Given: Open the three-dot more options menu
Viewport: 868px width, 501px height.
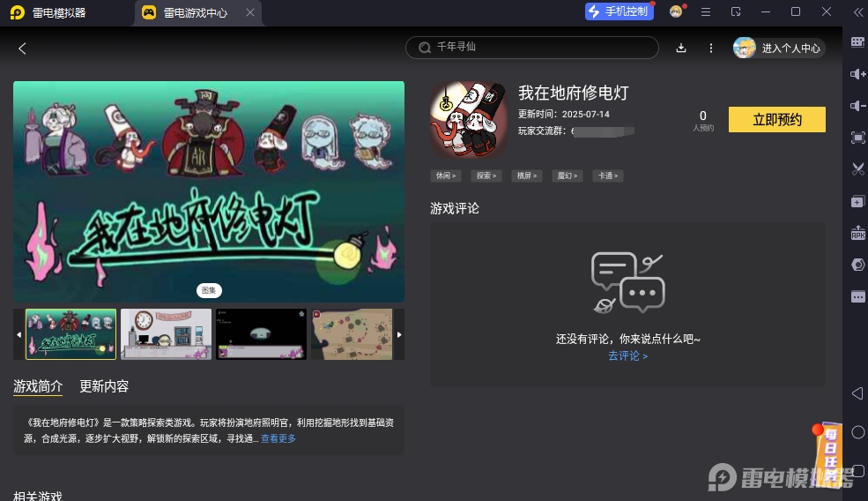Looking at the screenshot, I should [711, 49].
